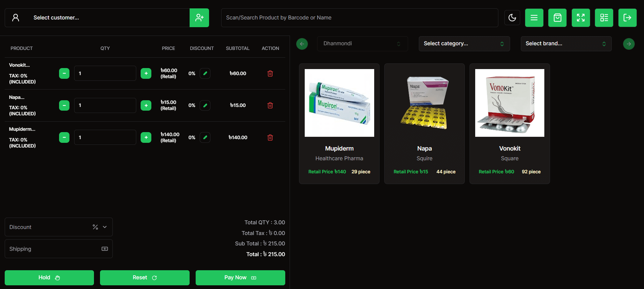Click the Mupiderm product name on card

click(x=339, y=149)
